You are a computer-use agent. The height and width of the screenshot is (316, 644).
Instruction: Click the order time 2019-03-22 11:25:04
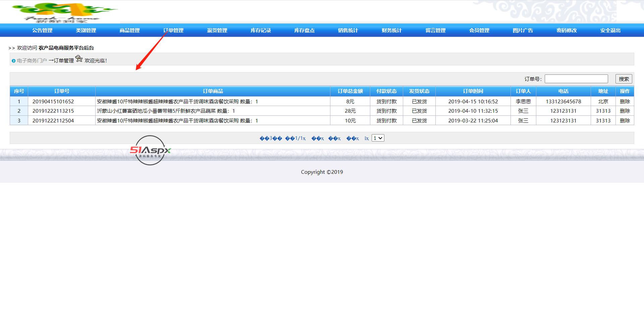tap(473, 120)
